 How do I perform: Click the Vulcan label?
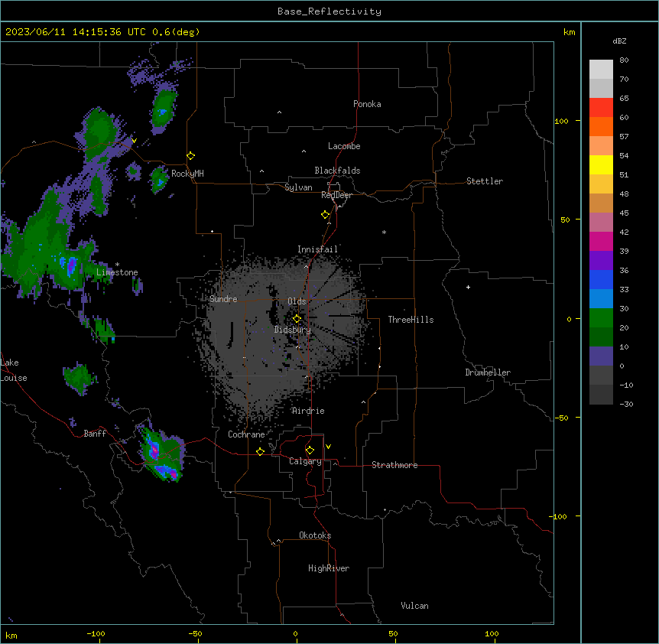click(x=414, y=606)
